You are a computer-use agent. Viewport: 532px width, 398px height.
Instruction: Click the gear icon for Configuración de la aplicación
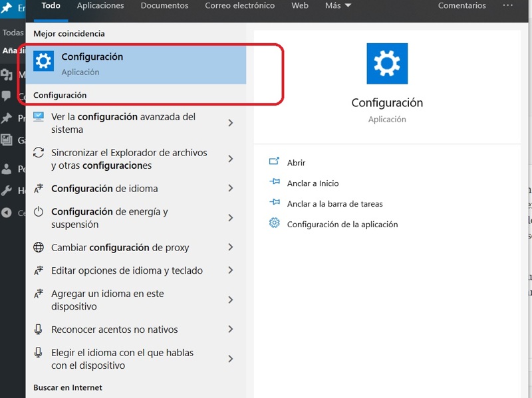pyautogui.click(x=274, y=223)
